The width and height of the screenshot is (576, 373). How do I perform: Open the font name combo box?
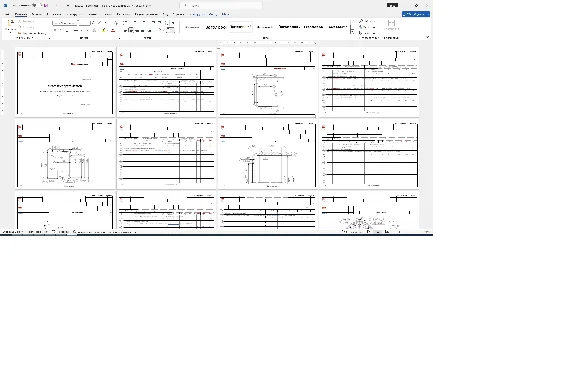click(x=66, y=23)
